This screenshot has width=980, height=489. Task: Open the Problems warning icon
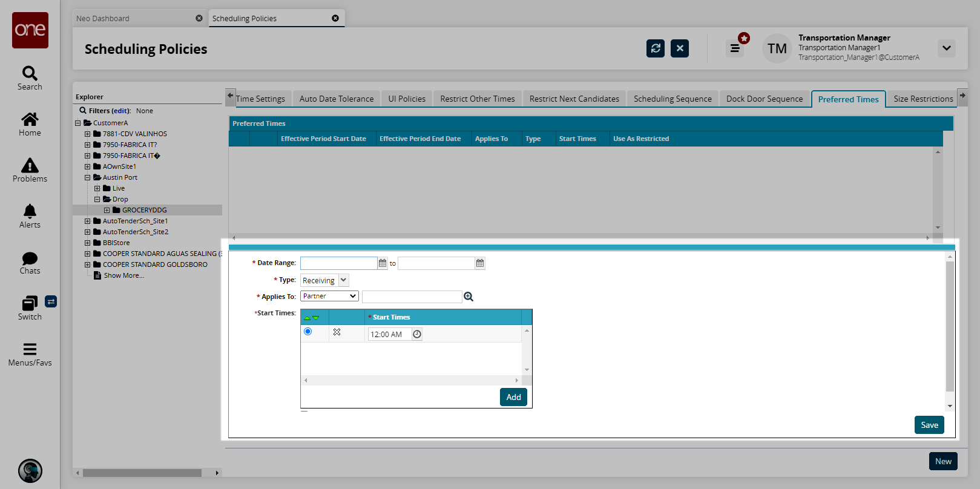tap(30, 170)
